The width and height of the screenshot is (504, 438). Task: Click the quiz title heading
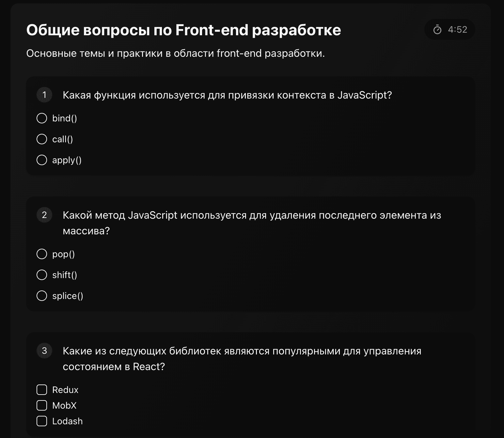point(183,30)
